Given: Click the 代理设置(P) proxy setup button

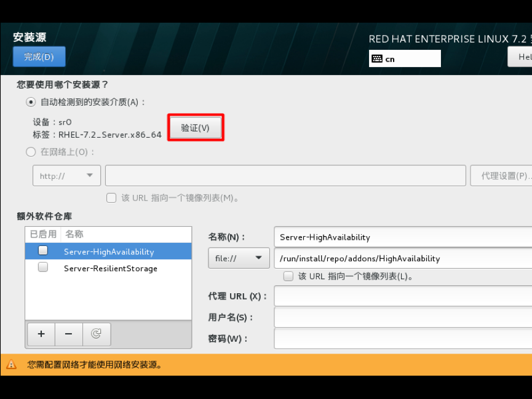Looking at the screenshot, I should 501,176.
